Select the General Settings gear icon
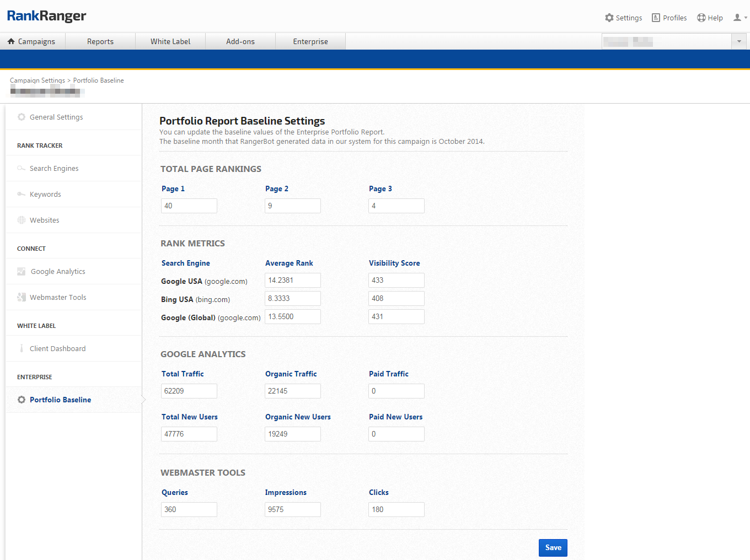This screenshot has height=560, width=750. click(x=22, y=117)
